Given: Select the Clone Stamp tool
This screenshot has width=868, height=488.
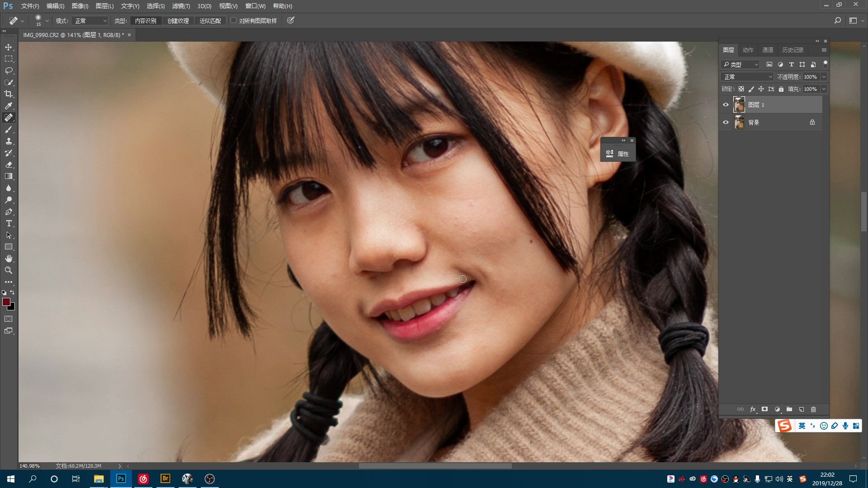Looking at the screenshot, I should tap(9, 141).
